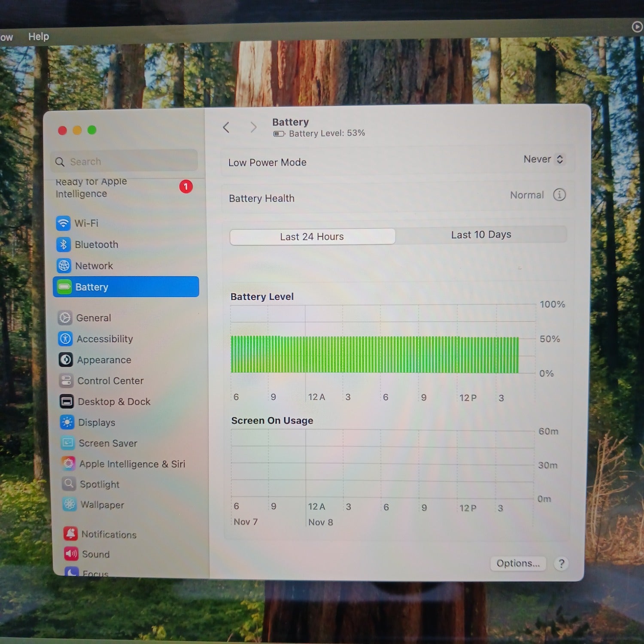
Task: Switch to Last 10 Days view
Action: (481, 235)
